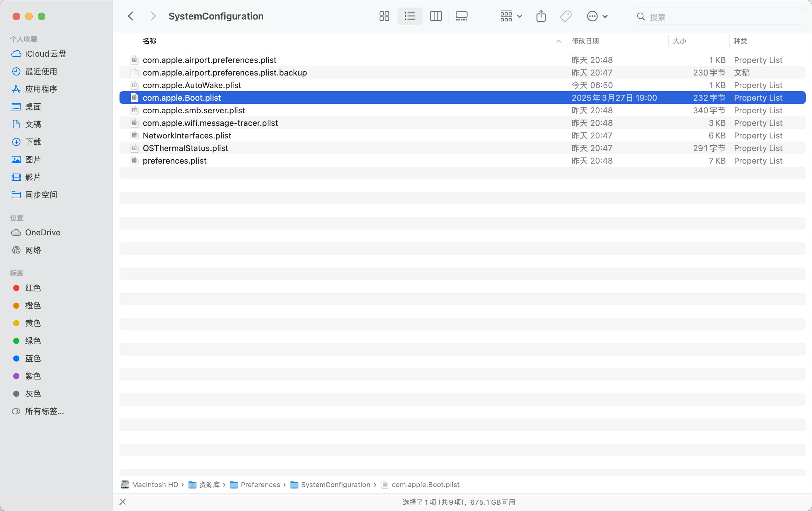The height and width of the screenshot is (511, 812).
Task: Select the 红色 red tag
Action: pyautogui.click(x=33, y=288)
